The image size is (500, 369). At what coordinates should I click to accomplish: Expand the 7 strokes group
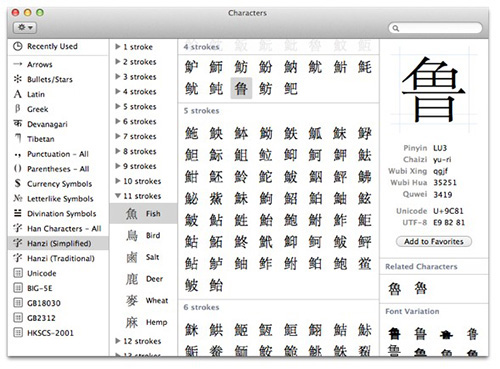click(x=118, y=136)
